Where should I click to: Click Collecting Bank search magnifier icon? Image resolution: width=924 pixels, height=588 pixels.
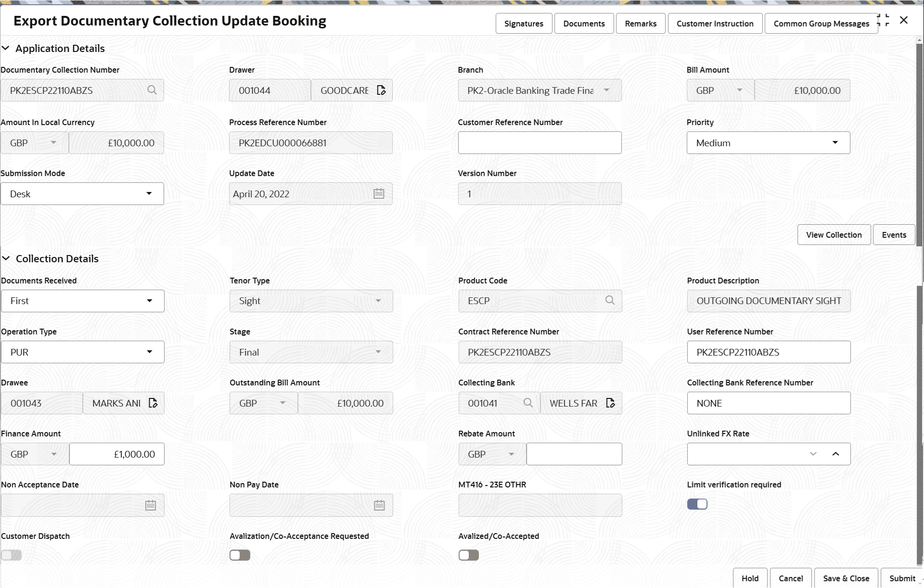pos(528,403)
